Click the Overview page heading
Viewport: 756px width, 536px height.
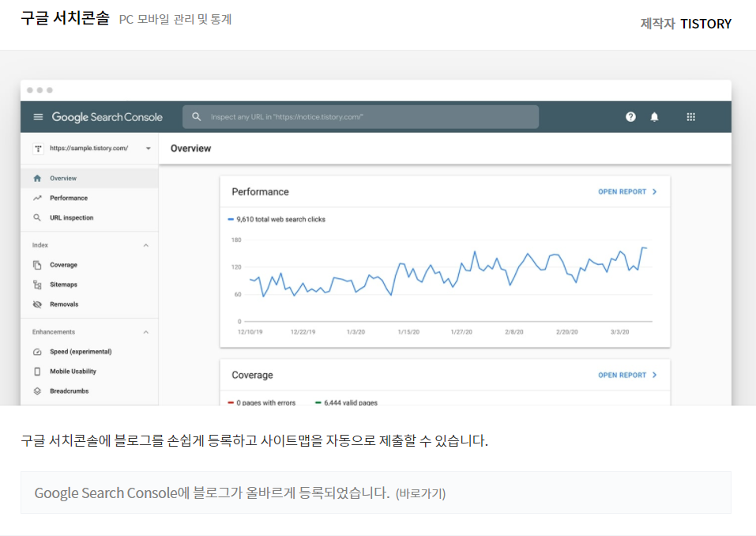(x=191, y=149)
